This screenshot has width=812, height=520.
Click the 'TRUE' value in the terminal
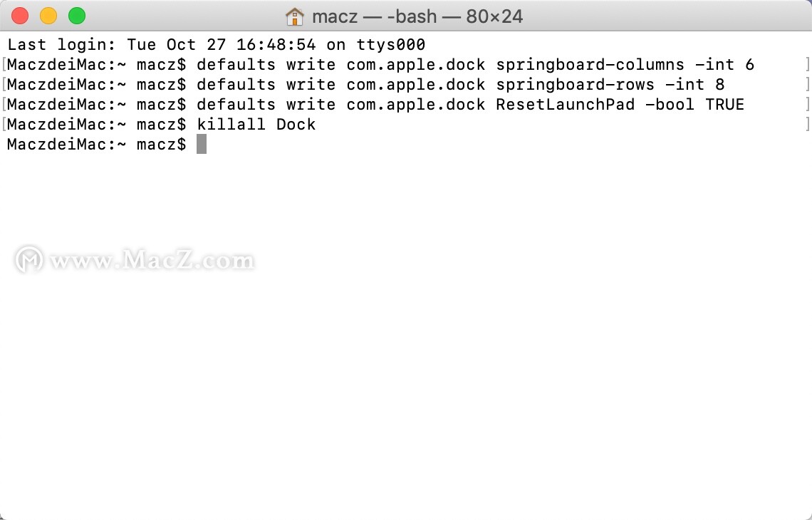724,104
